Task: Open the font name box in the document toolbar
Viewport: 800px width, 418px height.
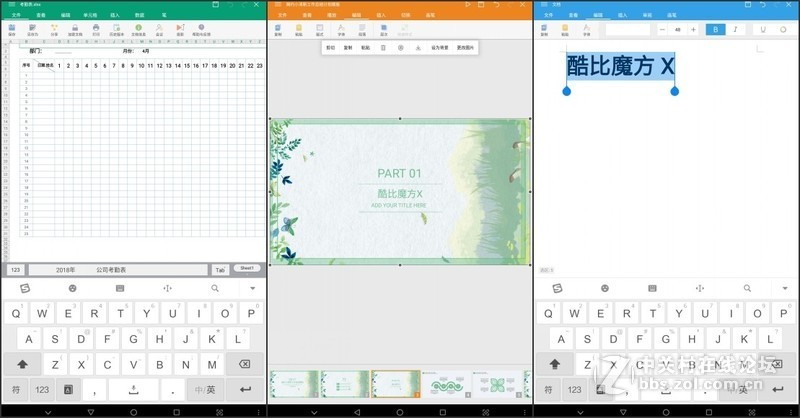Action: coord(628,30)
